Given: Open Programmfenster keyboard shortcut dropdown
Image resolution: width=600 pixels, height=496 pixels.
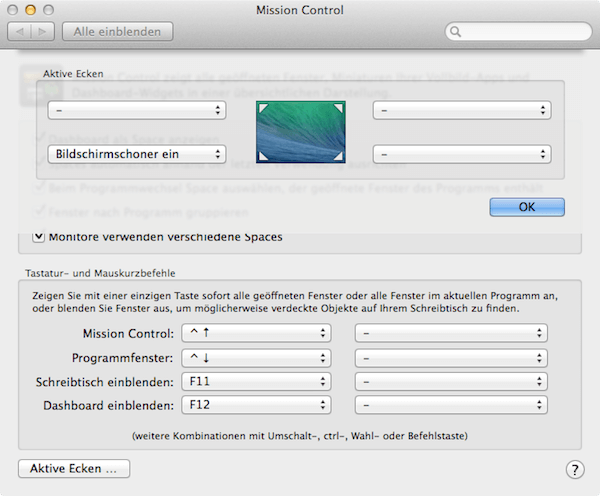Looking at the screenshot, I should pos(256,358).
